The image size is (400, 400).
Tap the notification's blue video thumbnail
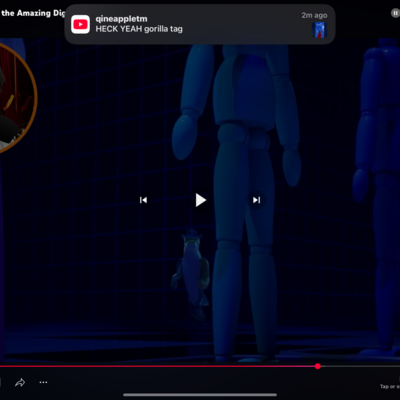tap(319, 30)
